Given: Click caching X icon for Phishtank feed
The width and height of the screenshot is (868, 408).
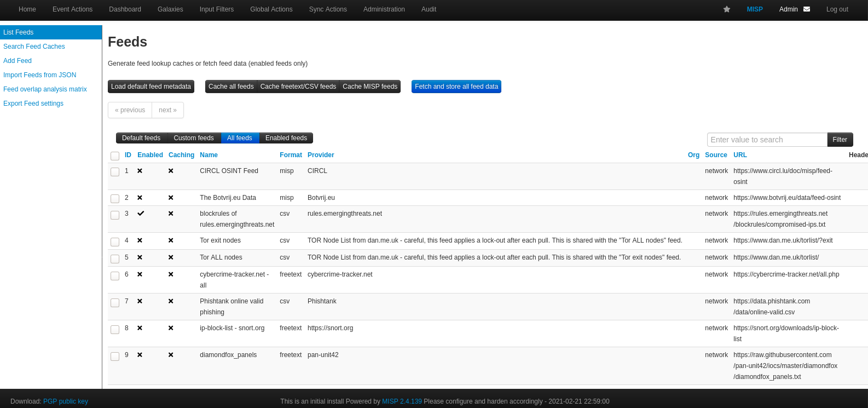Looking at the screenshot, I should pos(171,301).
